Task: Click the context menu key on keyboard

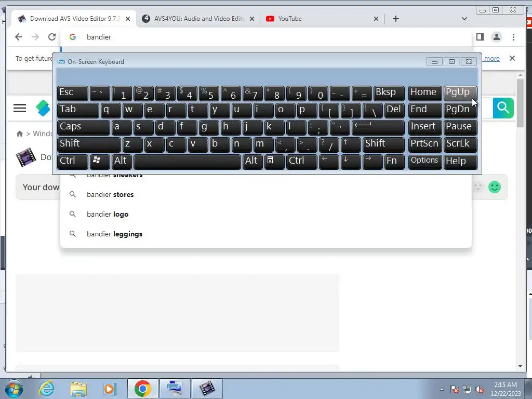Action: 274,162
